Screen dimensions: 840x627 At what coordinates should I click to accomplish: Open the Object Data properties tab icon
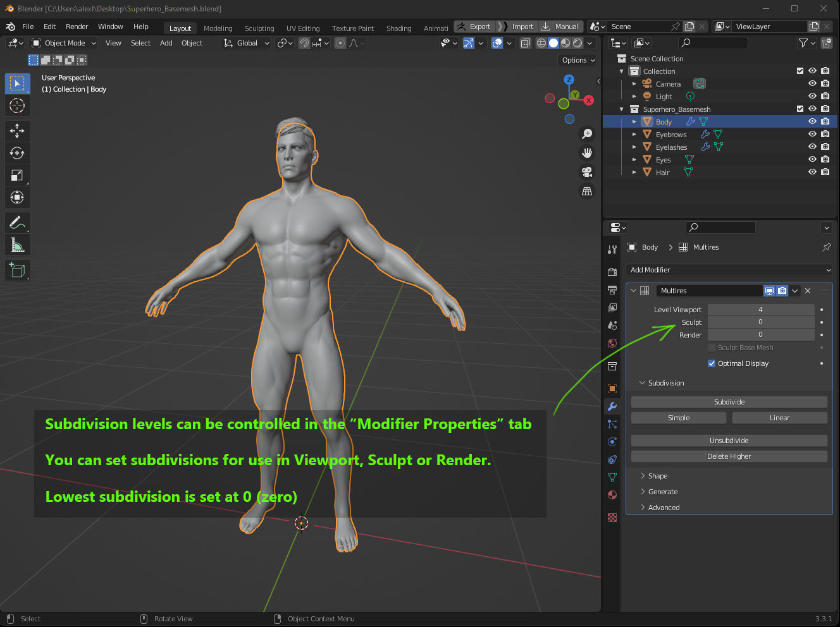coord(612,477)
